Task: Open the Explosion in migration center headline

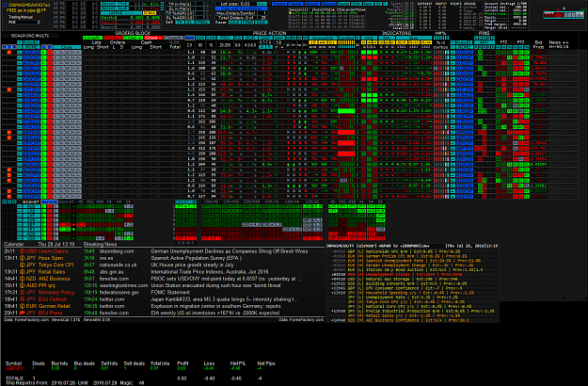Action: pyautogui.click(x=215, y=306)
